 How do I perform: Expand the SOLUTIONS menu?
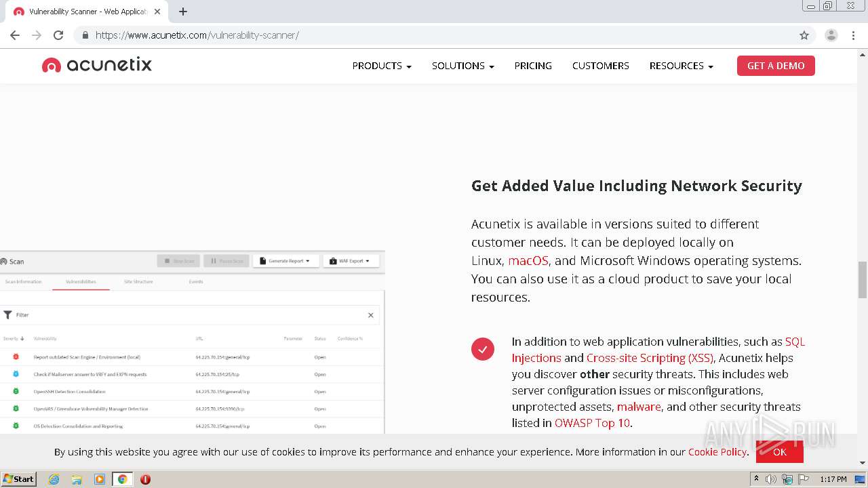point(463,66)
